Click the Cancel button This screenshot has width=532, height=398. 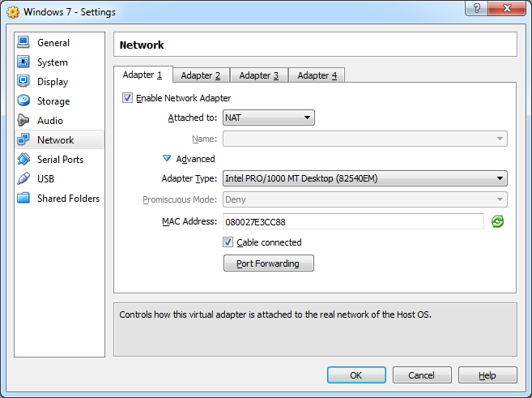pos(421,375)
